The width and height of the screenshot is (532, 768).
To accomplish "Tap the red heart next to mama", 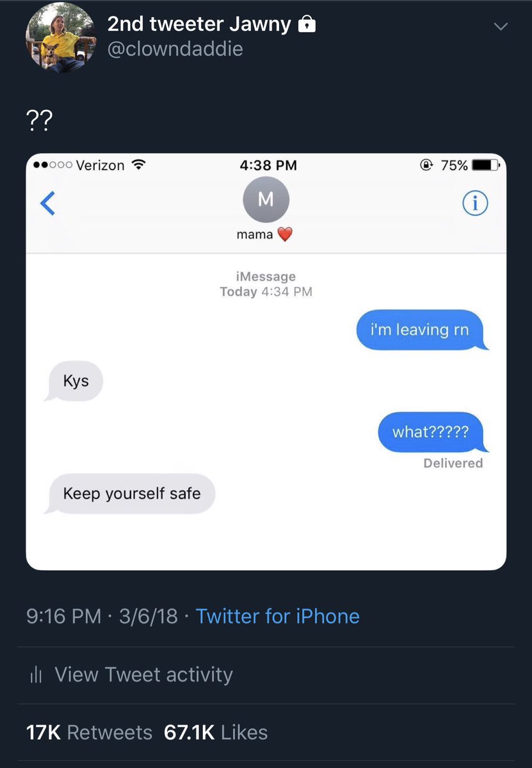I will (285, 235).
